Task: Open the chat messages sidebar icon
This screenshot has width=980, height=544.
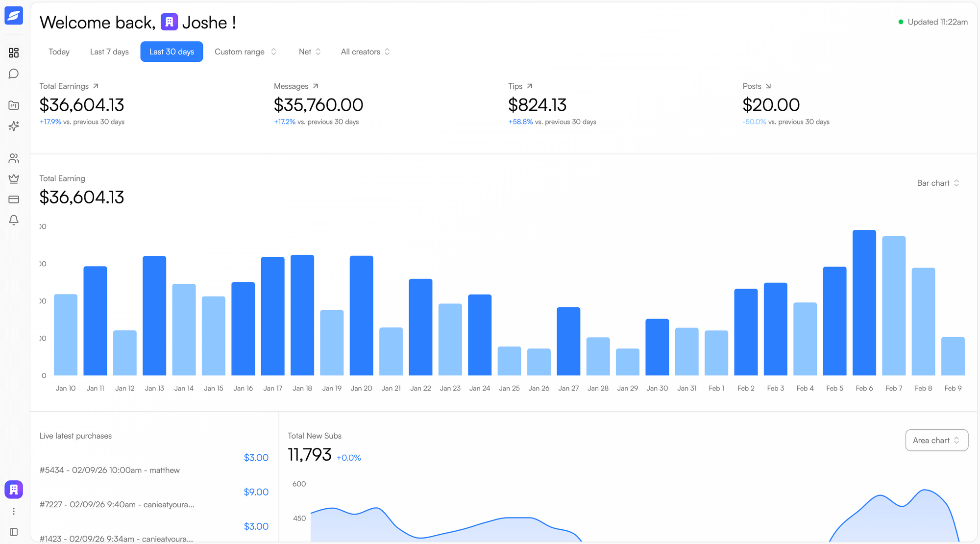Action: [x=14, y=74]
